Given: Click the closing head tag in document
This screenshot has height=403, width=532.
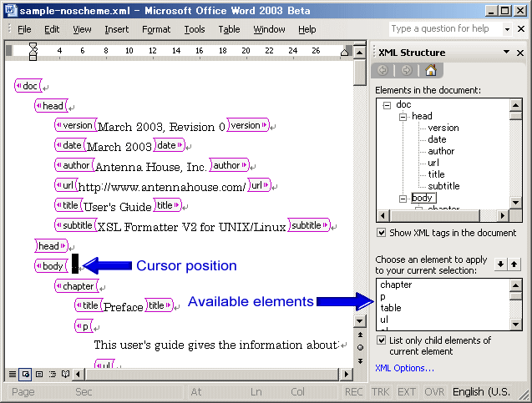Looking at the screenshot, I should (51, 246).
